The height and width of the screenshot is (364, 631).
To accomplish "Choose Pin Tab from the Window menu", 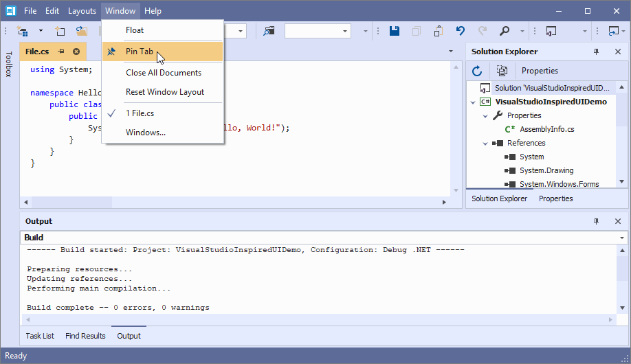I will pyautogui.click(x=163, y=52).
